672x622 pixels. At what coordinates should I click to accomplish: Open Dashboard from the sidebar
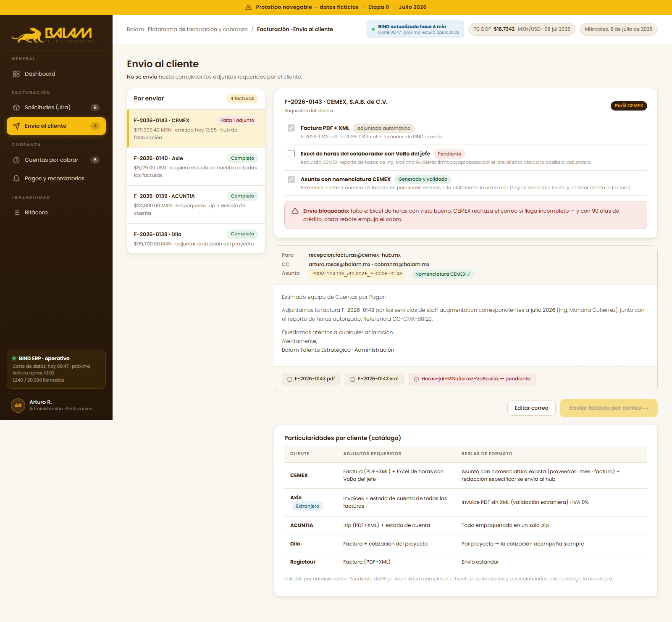[56, 74]
